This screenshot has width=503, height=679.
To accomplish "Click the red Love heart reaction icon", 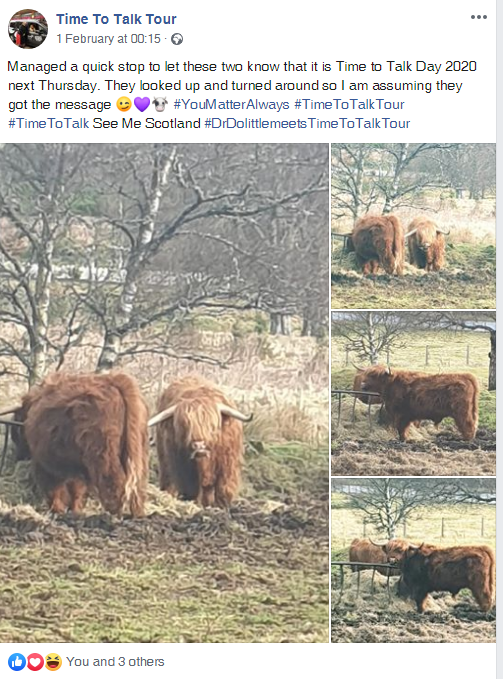I will (35, 662).
